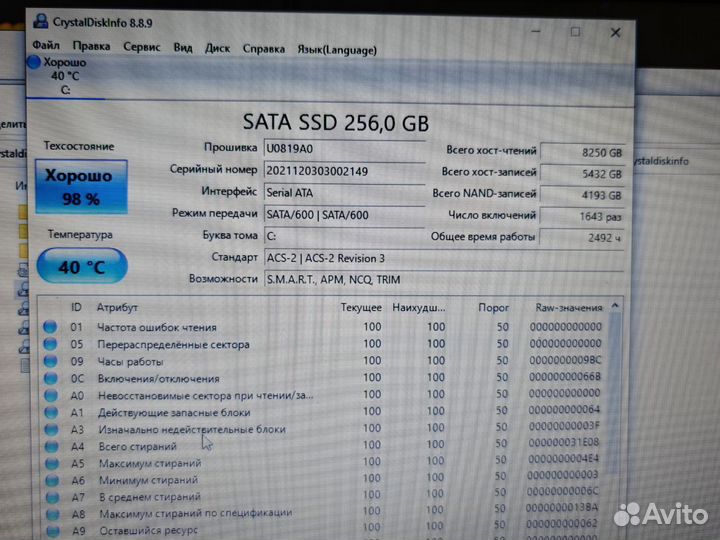Click the Хорошо 98 % health status button
Image resolution: width=720 pixels, height=540 pixels.
click(x=81, y=186)
